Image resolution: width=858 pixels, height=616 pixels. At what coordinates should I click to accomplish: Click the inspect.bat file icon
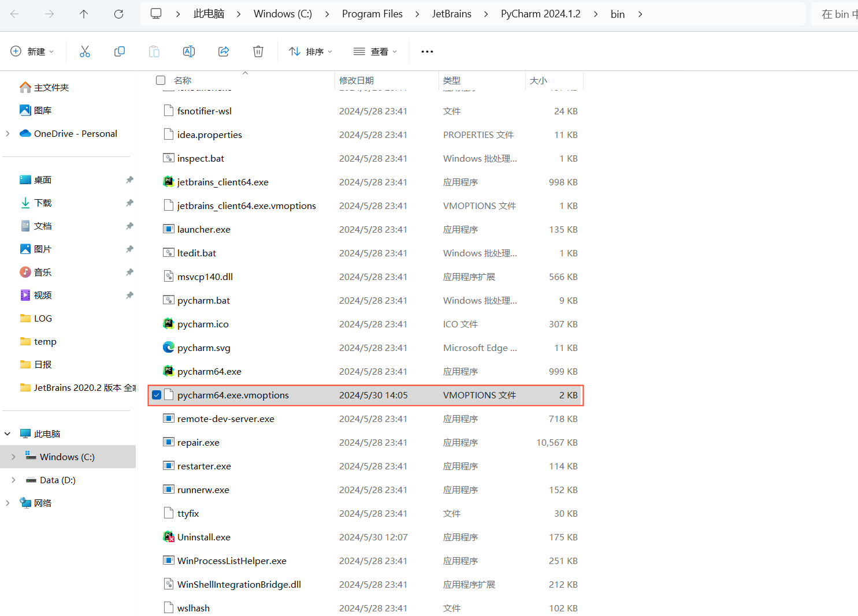[169, 158]
